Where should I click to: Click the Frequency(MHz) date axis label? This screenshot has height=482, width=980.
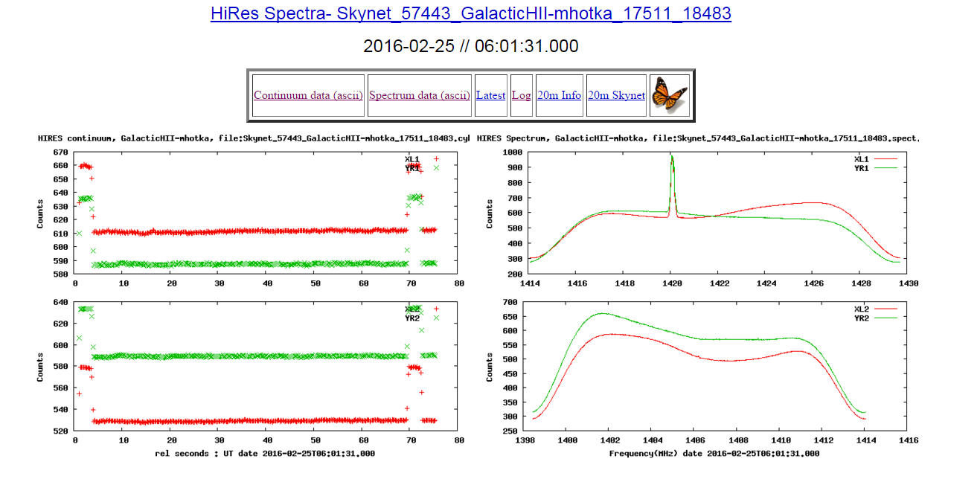(714, 453)
